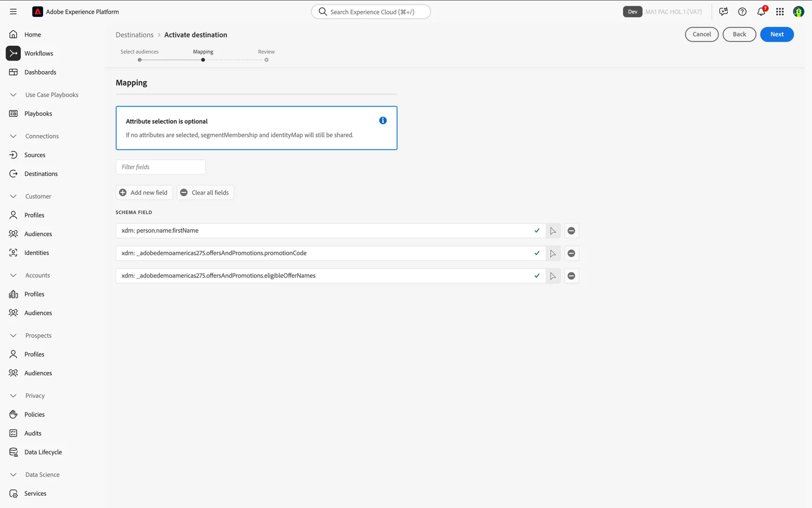Viewport: 812px width, 508px height.
Task: Open field selector for person.name.firstName
Action: click(x=553, y=231)
